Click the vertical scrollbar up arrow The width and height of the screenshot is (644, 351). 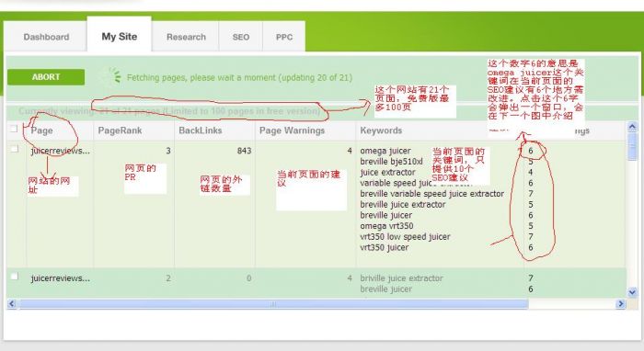click(x=632, y=127)
